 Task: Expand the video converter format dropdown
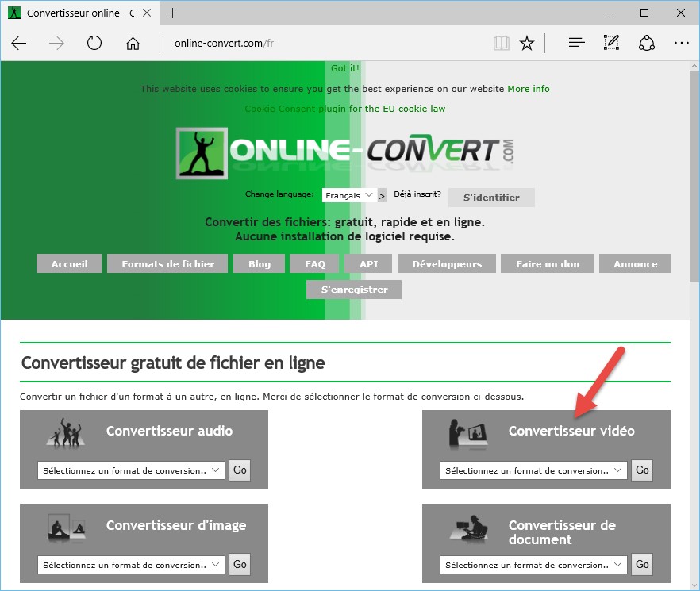533,470
